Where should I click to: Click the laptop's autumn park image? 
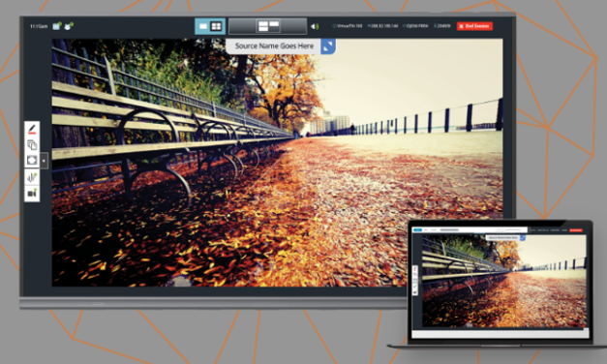tap(504, 281)
